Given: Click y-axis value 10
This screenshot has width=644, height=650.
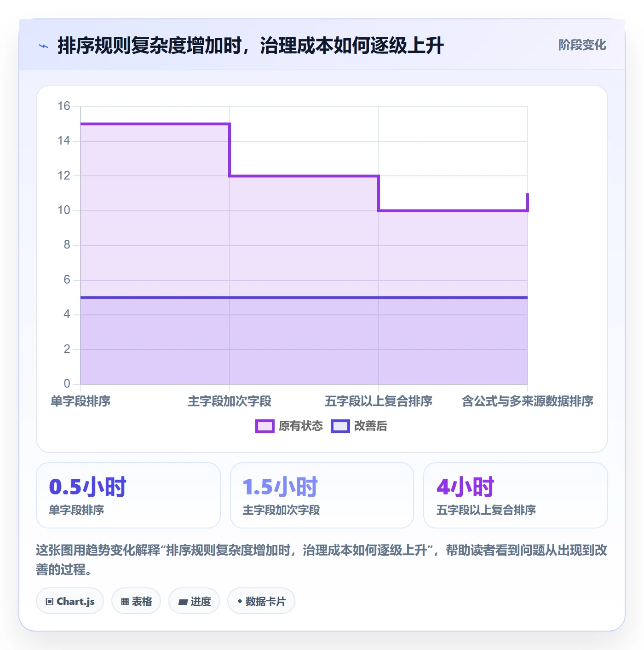Looking at the screenshot, I should point(64,210).
